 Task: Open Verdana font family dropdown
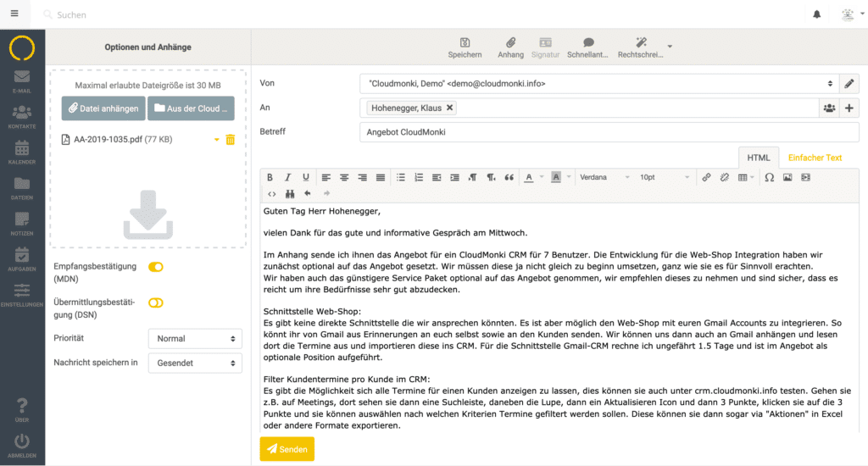604,178
